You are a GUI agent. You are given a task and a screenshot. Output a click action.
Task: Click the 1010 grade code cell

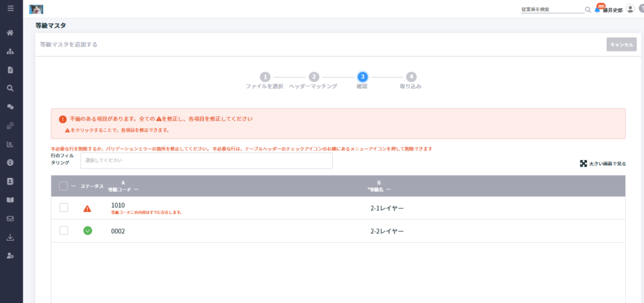tap(118, 205)
